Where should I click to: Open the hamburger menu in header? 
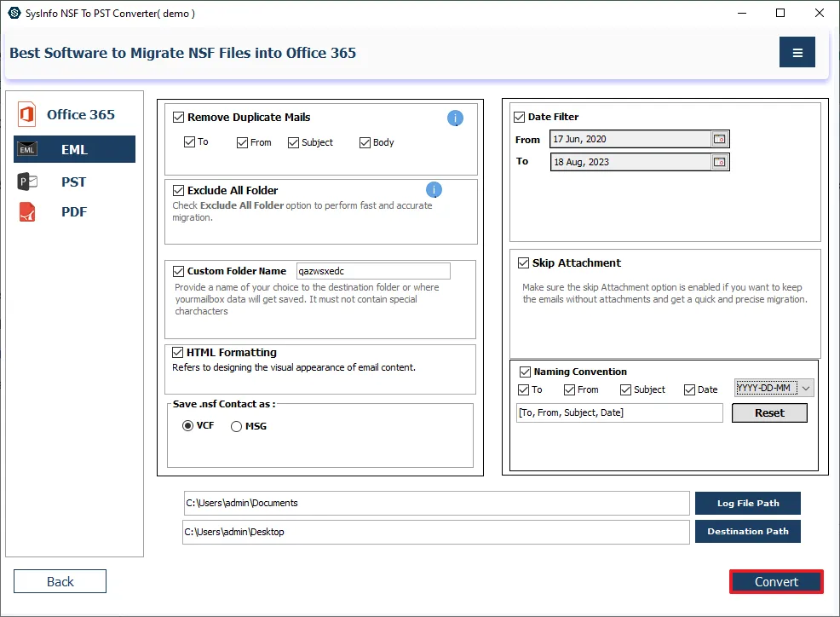coord(797,53)
